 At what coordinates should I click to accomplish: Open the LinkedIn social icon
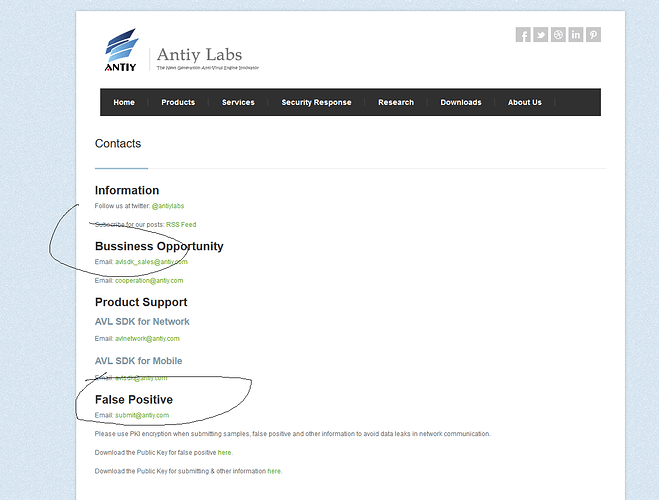[x=576, y=35]
